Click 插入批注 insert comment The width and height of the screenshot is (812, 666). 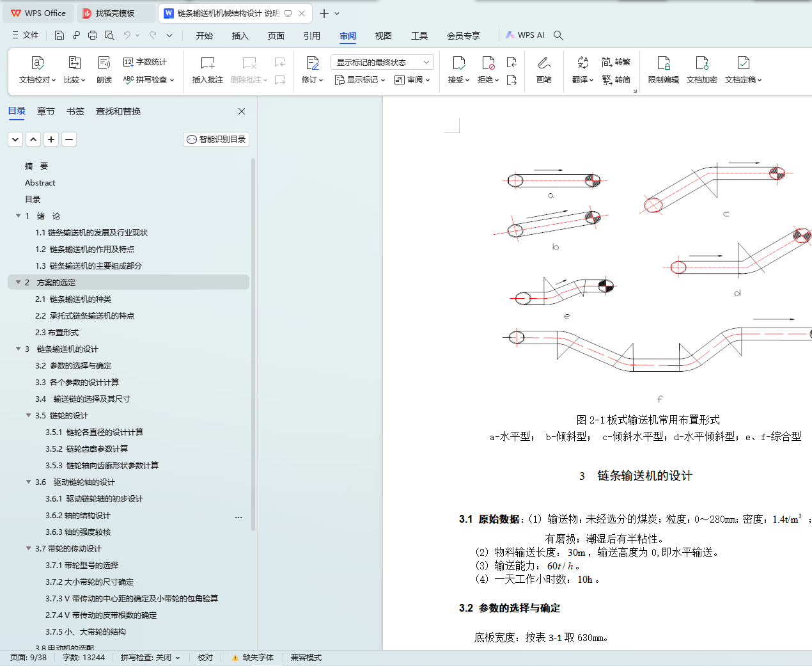tap(208, 70)
